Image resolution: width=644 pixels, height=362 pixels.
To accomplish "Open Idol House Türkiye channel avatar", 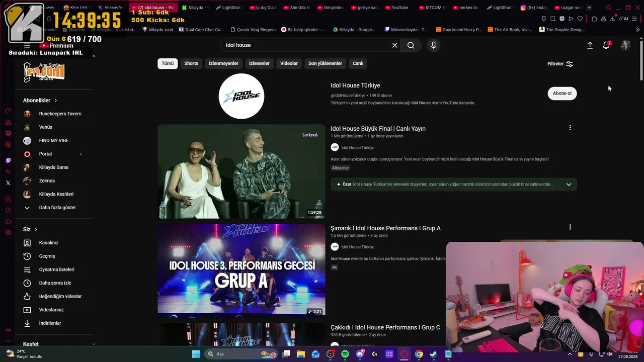I will coord(242,96).
